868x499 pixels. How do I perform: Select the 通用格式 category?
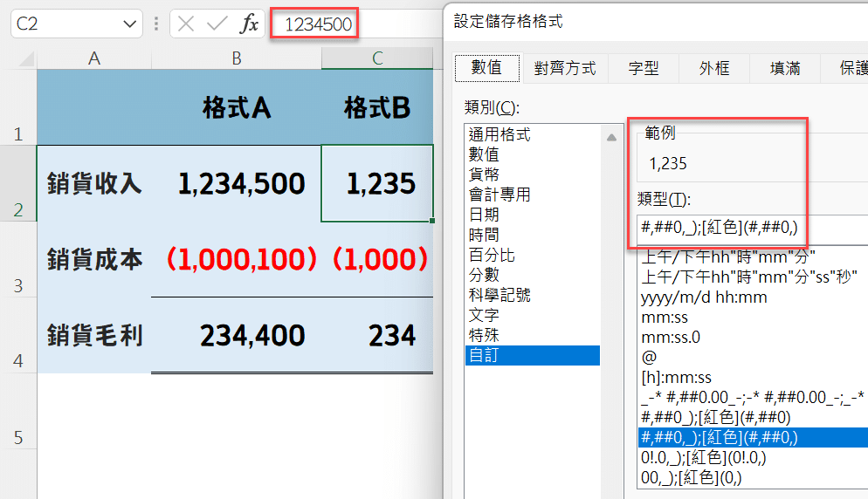pyautogui.click(x=533, y=134)
